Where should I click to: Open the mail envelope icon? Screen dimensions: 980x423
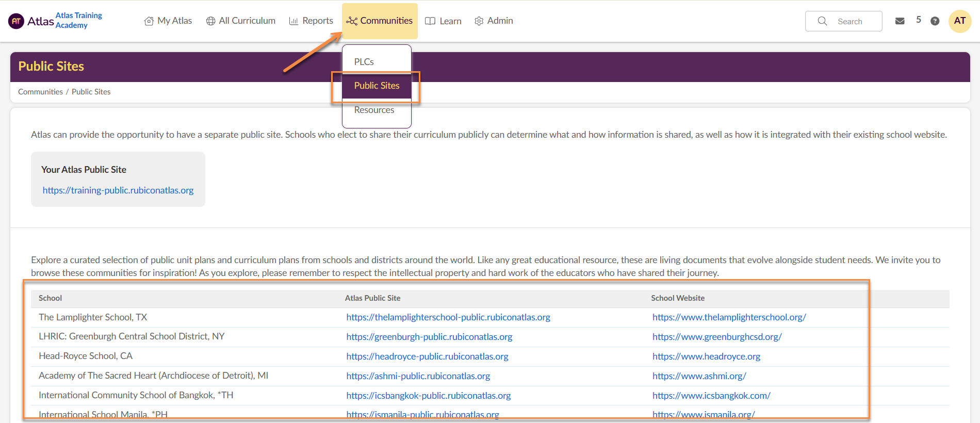click(x=900, y=21)
